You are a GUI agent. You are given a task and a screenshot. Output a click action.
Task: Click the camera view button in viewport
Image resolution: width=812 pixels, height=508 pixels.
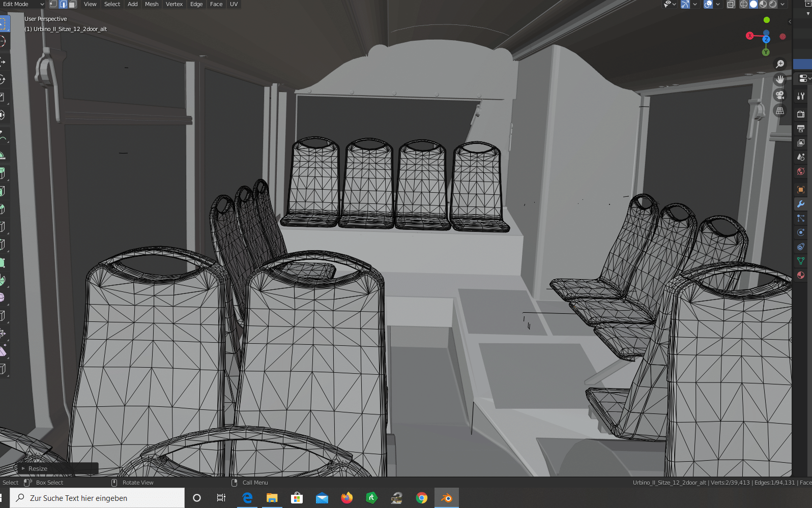779,95
